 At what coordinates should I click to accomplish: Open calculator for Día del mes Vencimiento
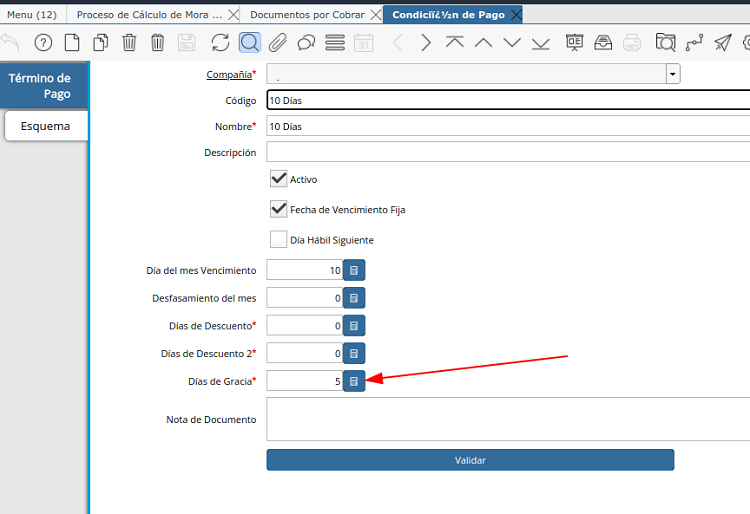[x=354, y=270]
